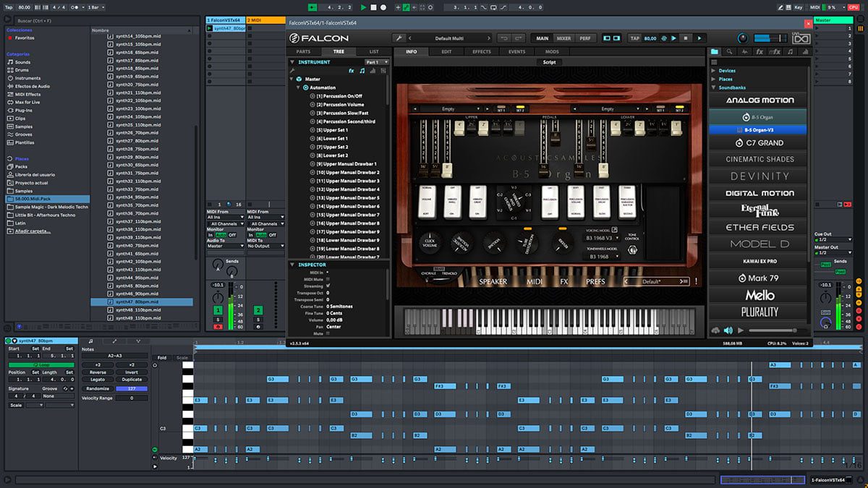Click the exclamation panic icon in organ panel
868x488 pixels.
coord(697,281)
